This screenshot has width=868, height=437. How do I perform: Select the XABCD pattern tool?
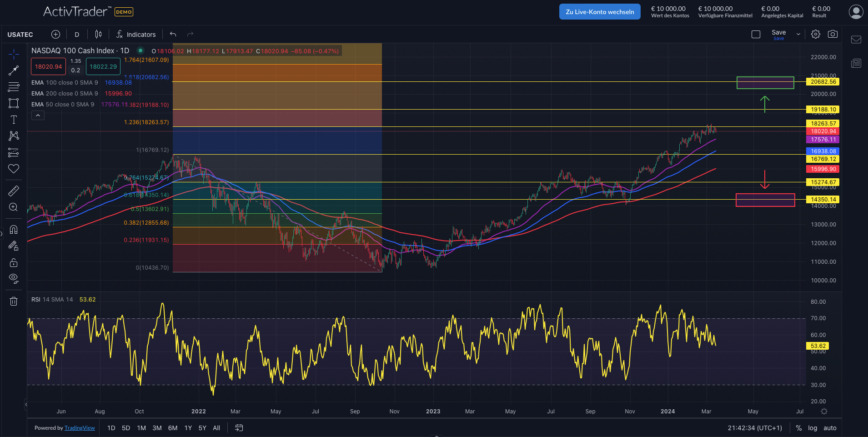pos(14,136)
